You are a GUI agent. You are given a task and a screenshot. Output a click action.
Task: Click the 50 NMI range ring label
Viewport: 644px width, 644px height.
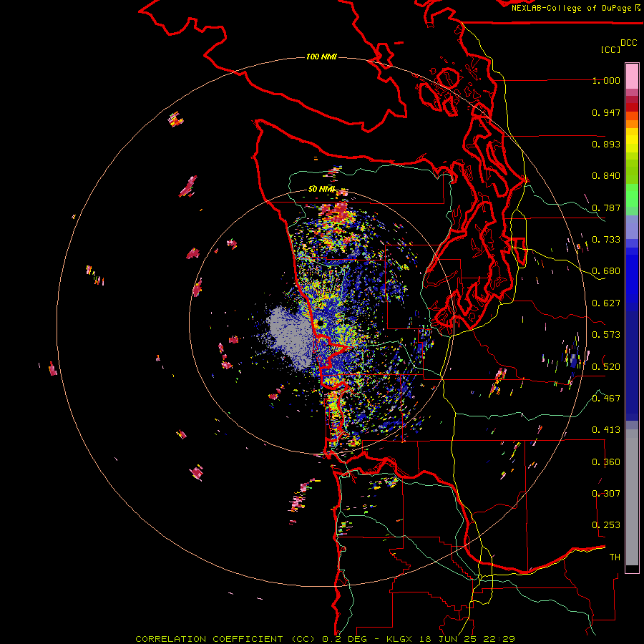322,189
